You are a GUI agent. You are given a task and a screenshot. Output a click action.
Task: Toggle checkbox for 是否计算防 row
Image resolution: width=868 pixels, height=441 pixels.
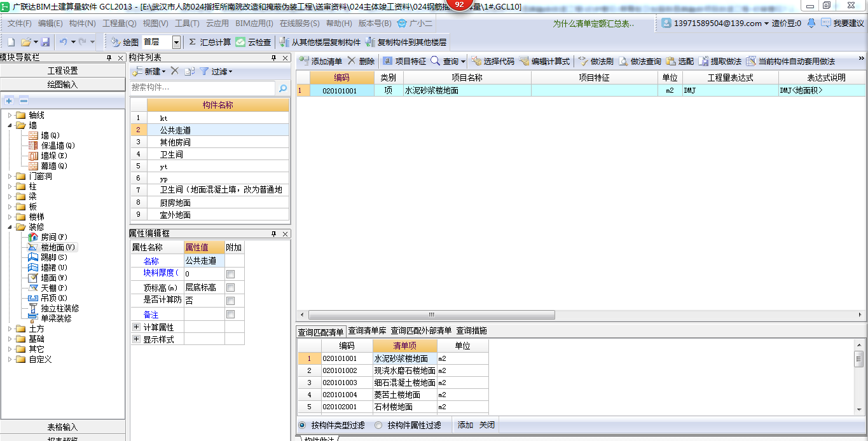pyautogui.click(x=231, y=301)
